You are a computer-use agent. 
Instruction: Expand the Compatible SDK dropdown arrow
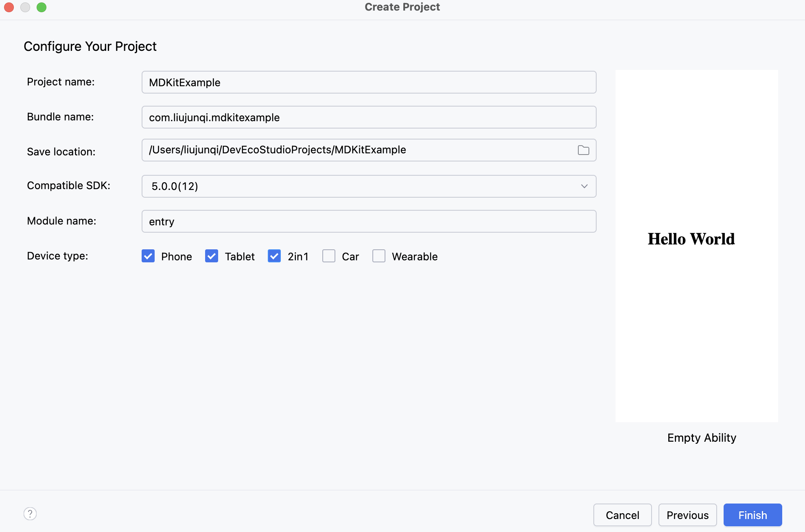tap(584, 186)
